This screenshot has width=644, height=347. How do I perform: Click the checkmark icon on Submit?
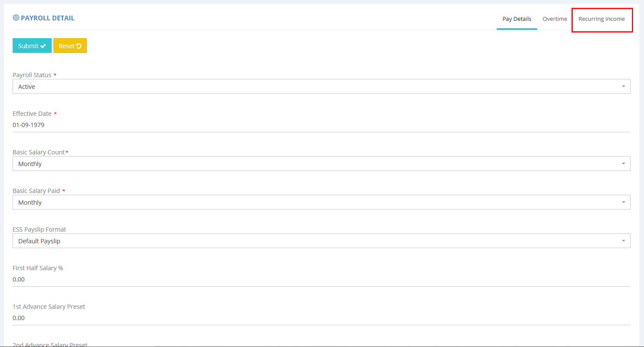coord(43,46)
